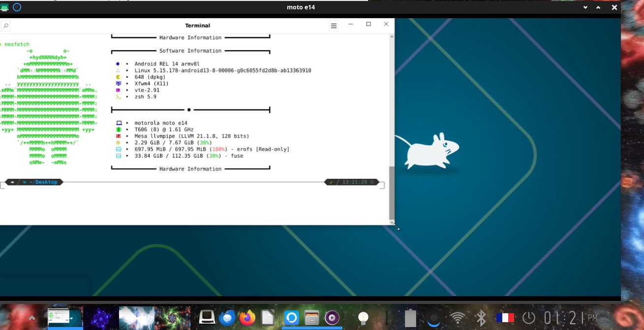The height and width of the screenshot is (330, 644).
Task: Close the moto e14 window
Action: (x=614, y=7)
